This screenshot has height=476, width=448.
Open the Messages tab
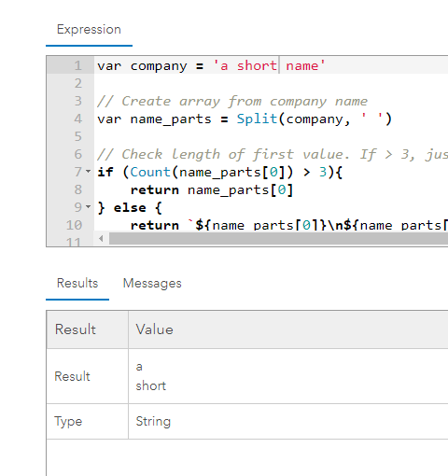(x=152, y=283)
